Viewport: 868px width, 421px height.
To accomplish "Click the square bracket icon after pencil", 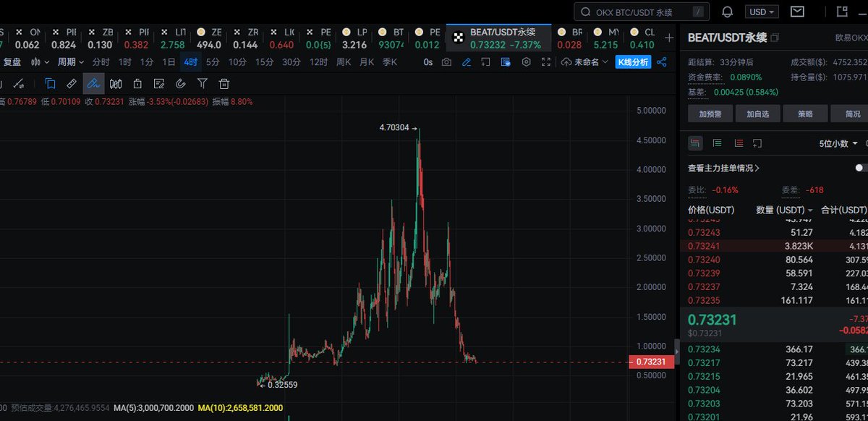I will (x=486, y=62).
